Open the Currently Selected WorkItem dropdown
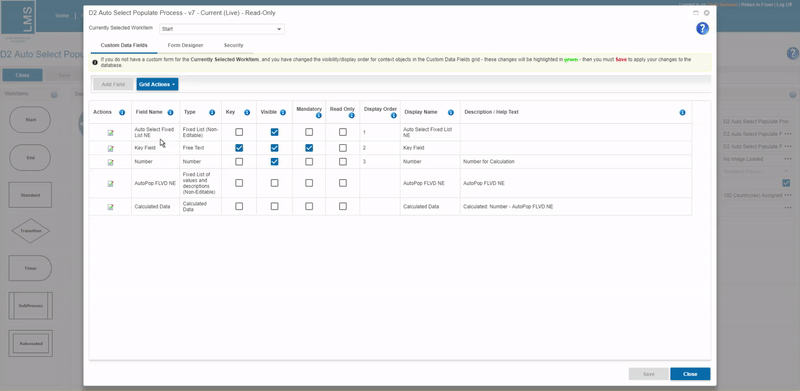This screenshot has width=800, height=391. (222, 29)
